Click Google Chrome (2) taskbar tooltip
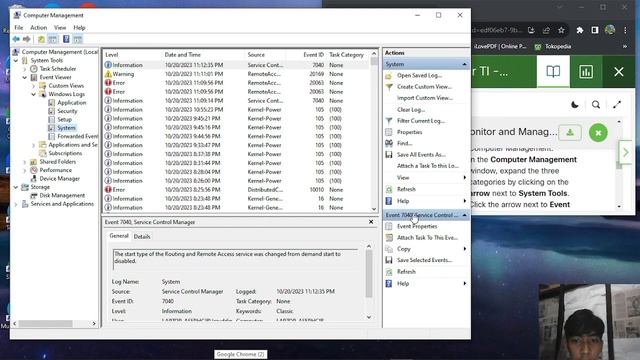This screenshot has width=640, height=360. [240, 354]
